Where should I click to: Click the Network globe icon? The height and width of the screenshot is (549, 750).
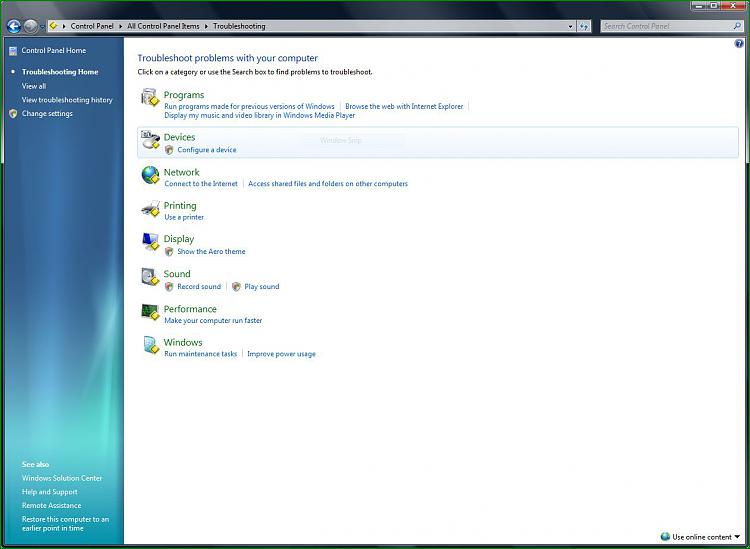pos(150,175)
